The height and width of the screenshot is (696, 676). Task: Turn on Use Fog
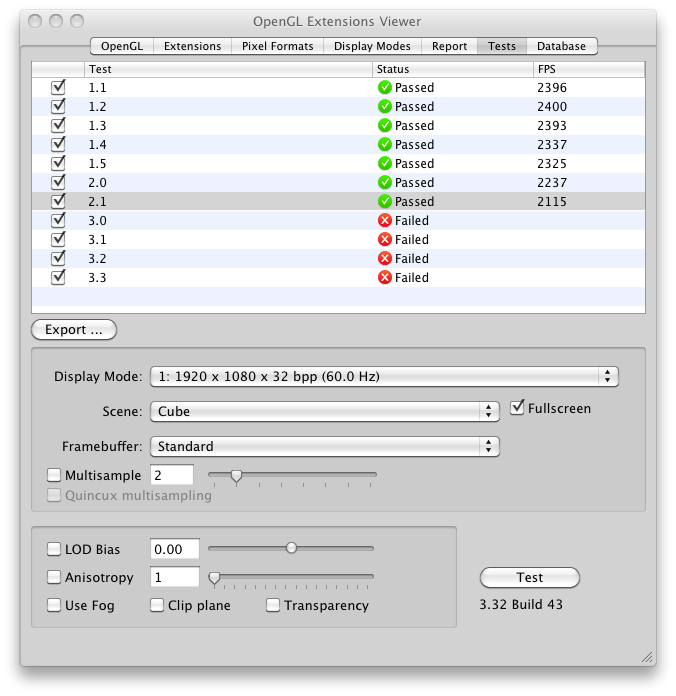[x=54, y=605]
